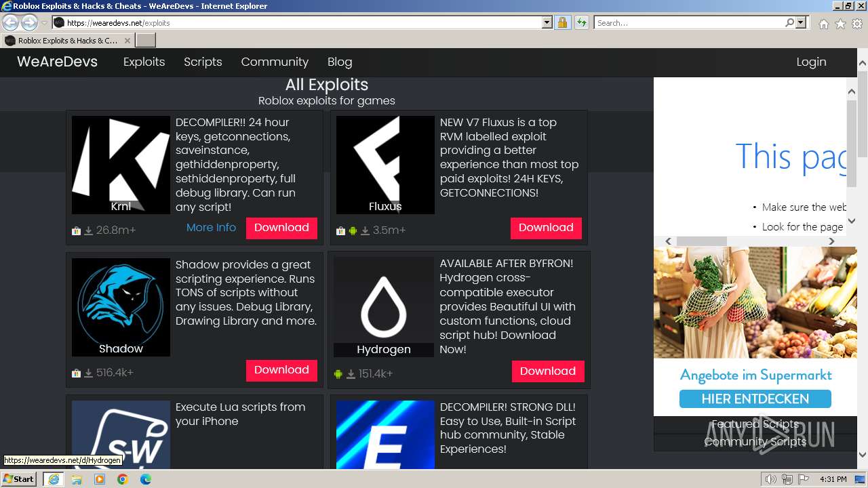Click the Fluxus logo thumbnail
868x488 pixels.
(385, 165)
